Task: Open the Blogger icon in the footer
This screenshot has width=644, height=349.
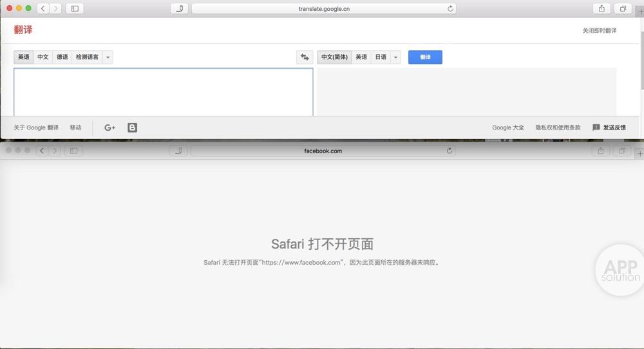Action: [132, 127]
